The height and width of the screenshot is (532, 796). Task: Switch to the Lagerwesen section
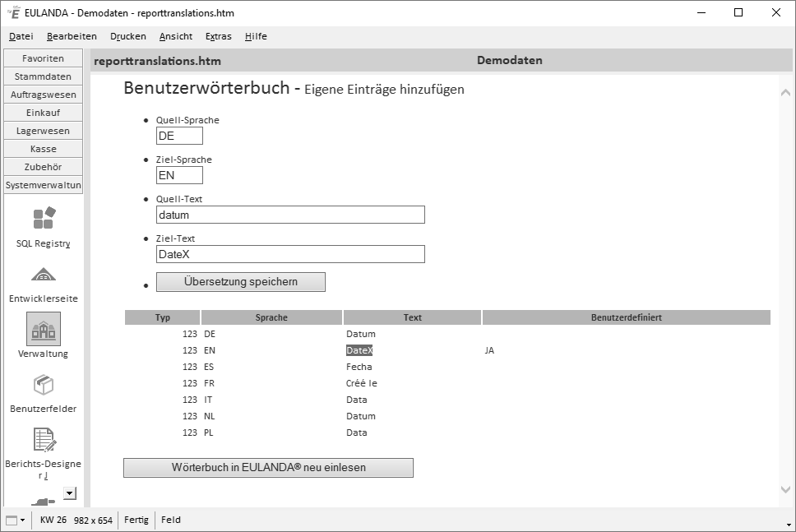(43, 131)
